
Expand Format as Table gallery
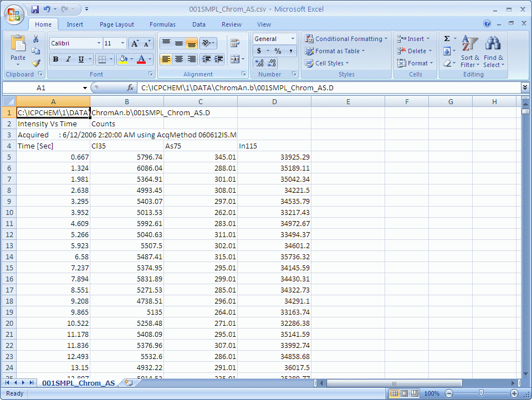(x=335, y=51)
